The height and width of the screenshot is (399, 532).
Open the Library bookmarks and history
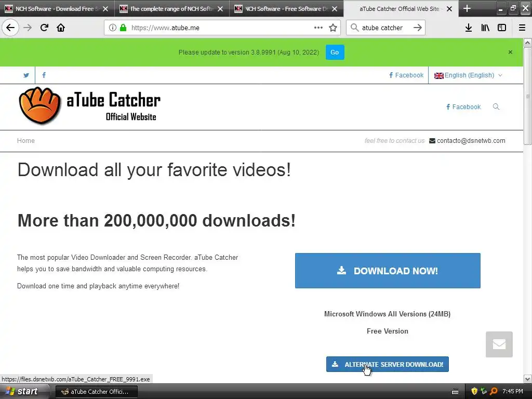[485, 28]
